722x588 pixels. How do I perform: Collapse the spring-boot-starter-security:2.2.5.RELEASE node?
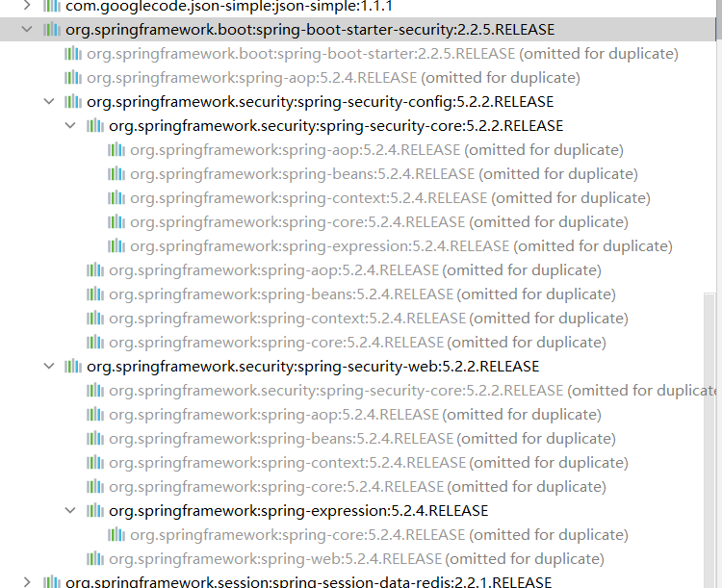click(x=27, y=30)
